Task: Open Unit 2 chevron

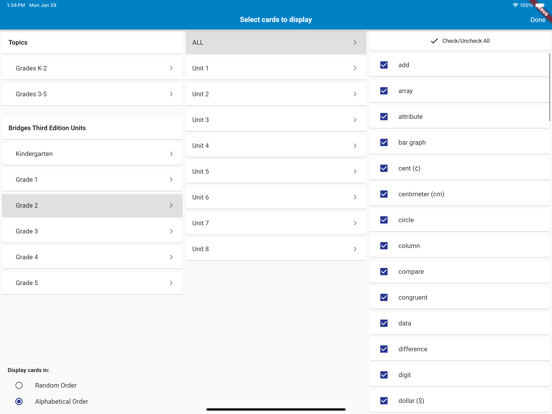Action: click(355, 94)
